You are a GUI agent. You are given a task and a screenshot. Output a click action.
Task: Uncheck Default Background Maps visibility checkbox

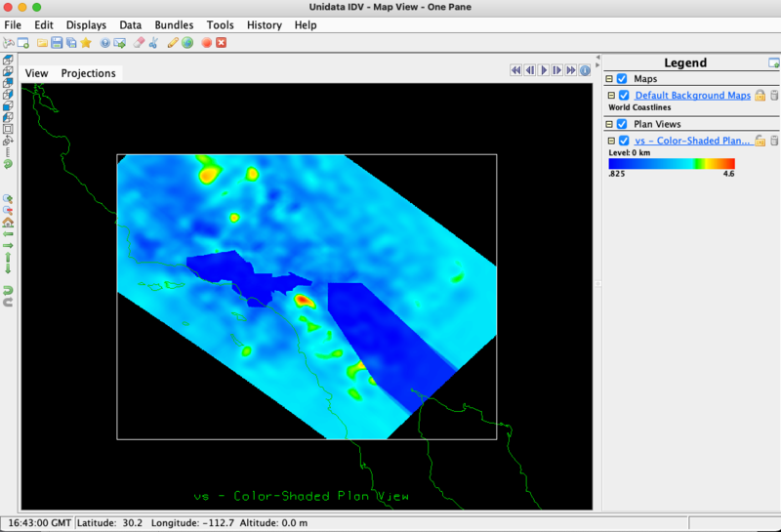(x=624, y=95)
